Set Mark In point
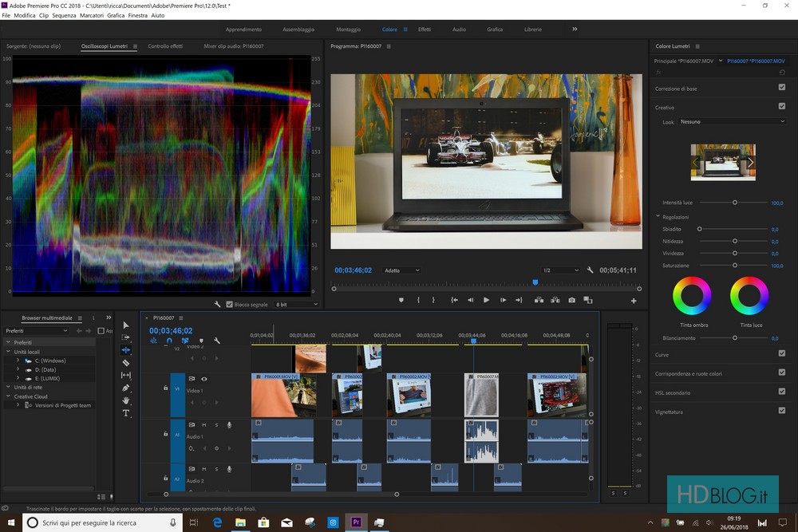The height and width of the screenshot is (532, 798). point(418,300)
